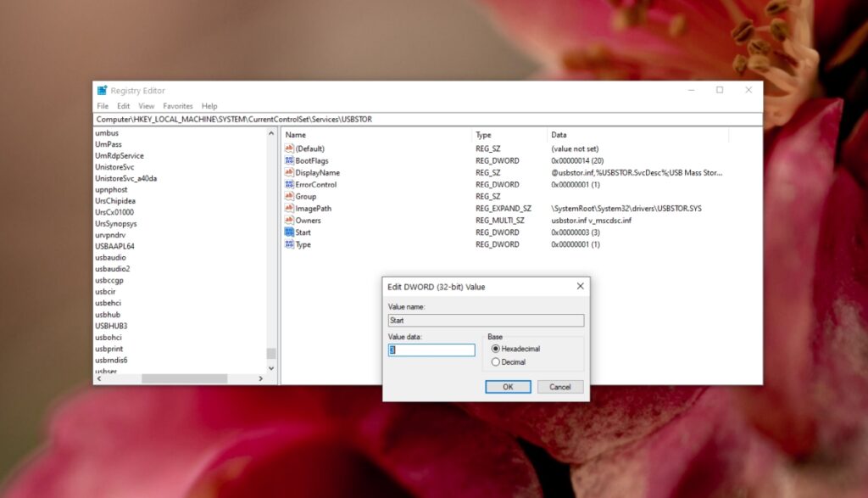Cancel the Edit DWORD dialog
This screenshot has width=868, height=498.
560,386
